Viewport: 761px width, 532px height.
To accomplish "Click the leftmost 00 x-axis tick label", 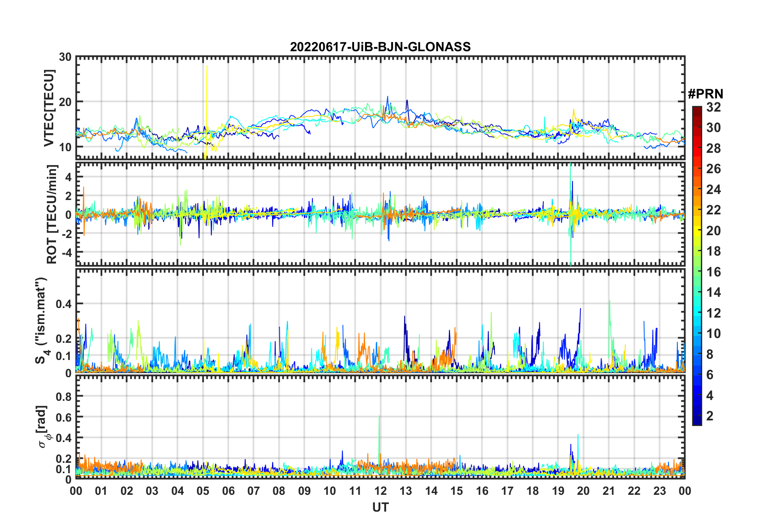I will pyautogui.click(x=76, y=491).
